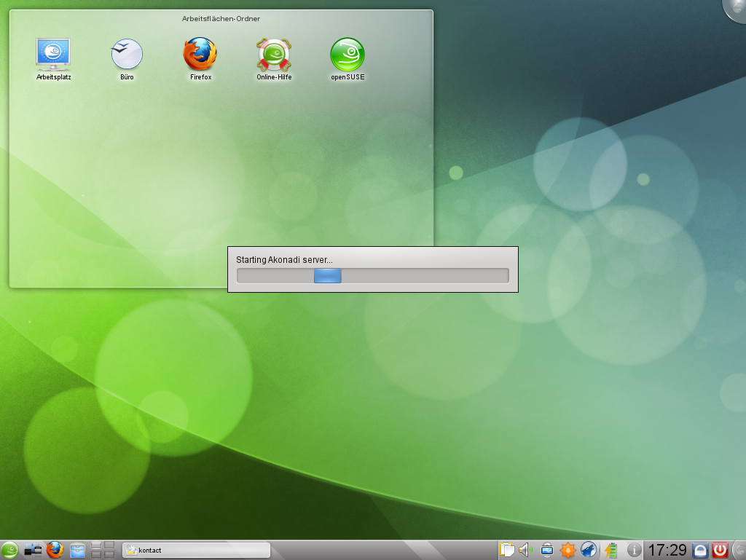Open the orange software updater tray icon
Image resolution: width=746 pixels, height=560 pixels.
pyautogui.click(x=568, y=550)
